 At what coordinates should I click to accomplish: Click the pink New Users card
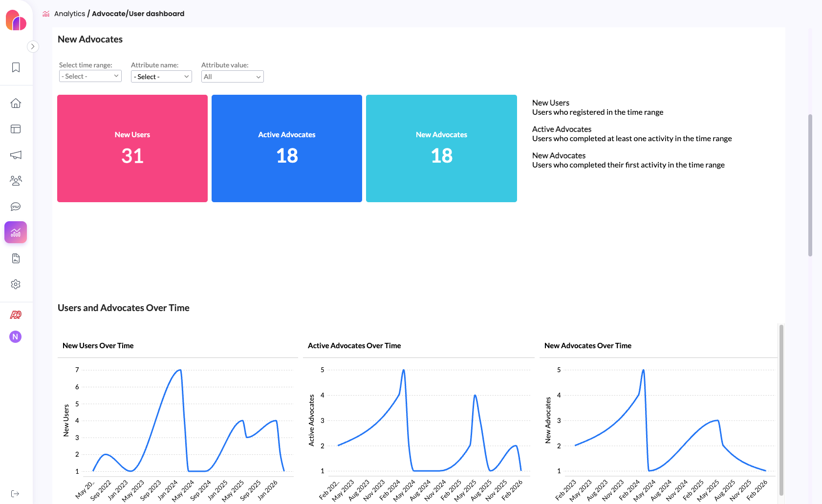point(132,148)
